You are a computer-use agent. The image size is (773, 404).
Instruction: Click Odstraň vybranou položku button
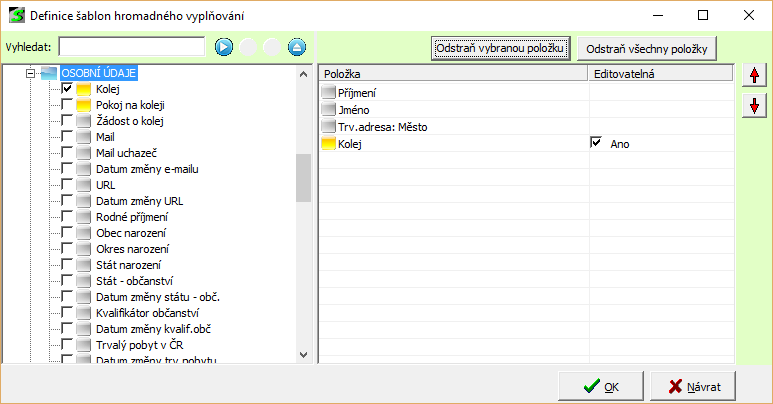[x=501, y=48]
